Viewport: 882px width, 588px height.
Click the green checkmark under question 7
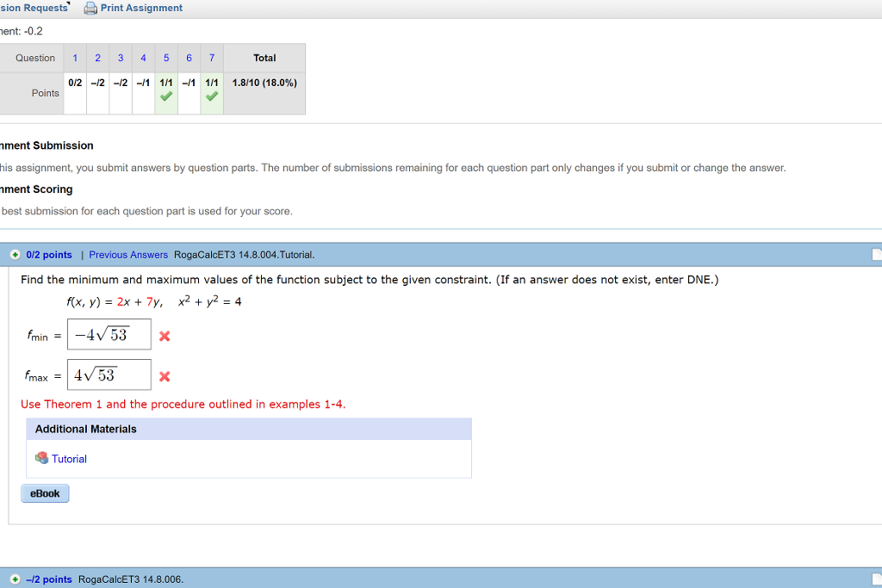coord(211,98)
